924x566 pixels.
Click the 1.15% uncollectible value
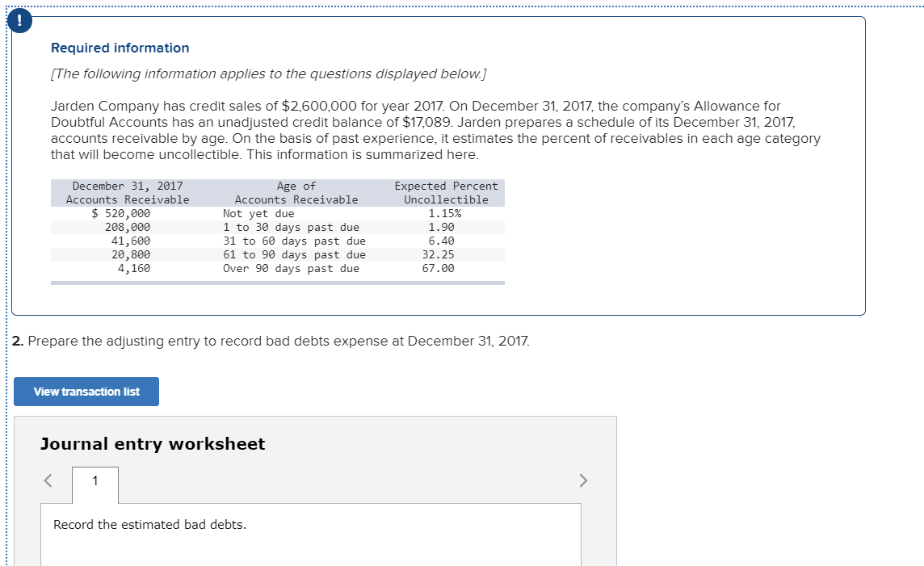(x=445, y=213)
